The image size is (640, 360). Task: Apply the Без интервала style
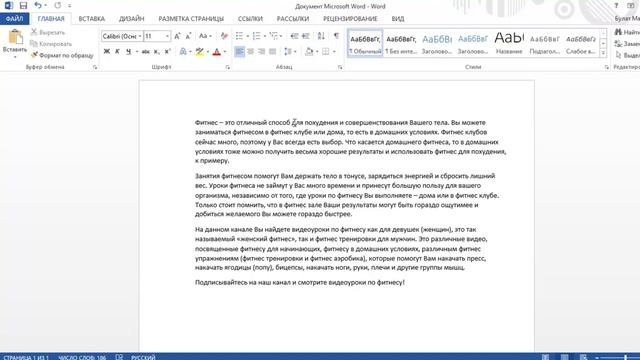(x=401, y=43)
